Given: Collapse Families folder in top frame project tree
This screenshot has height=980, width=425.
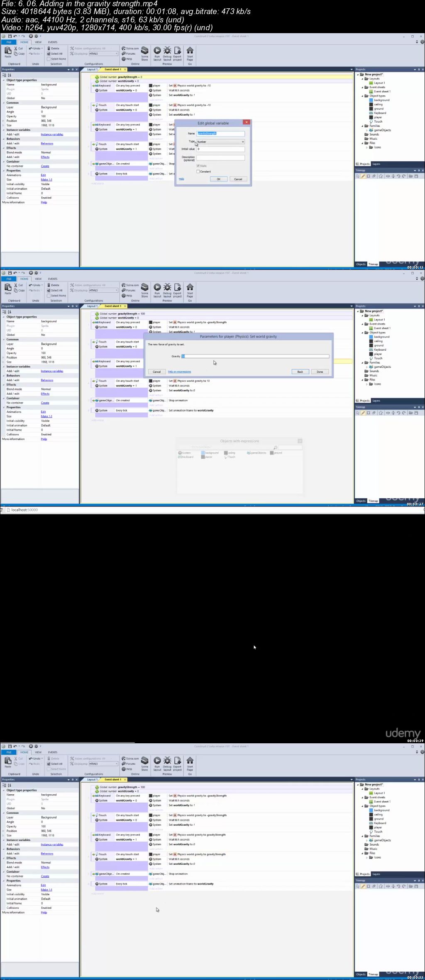Looking at the screenshot, I should [x=362, y=126].
